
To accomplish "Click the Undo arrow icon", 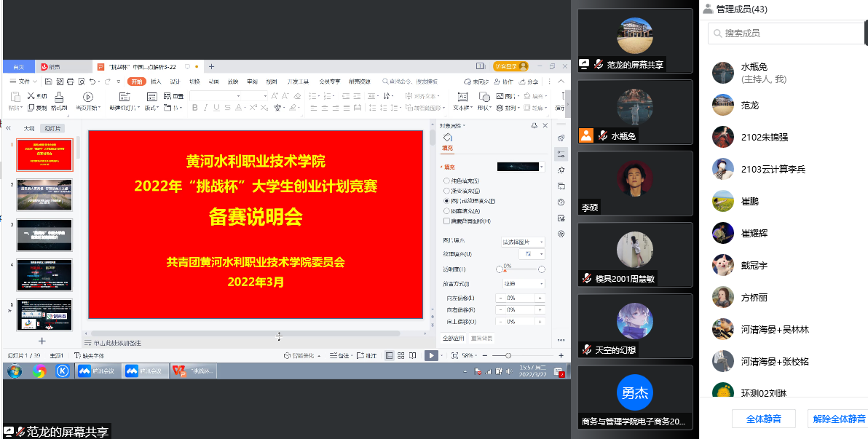I will 92,82.
